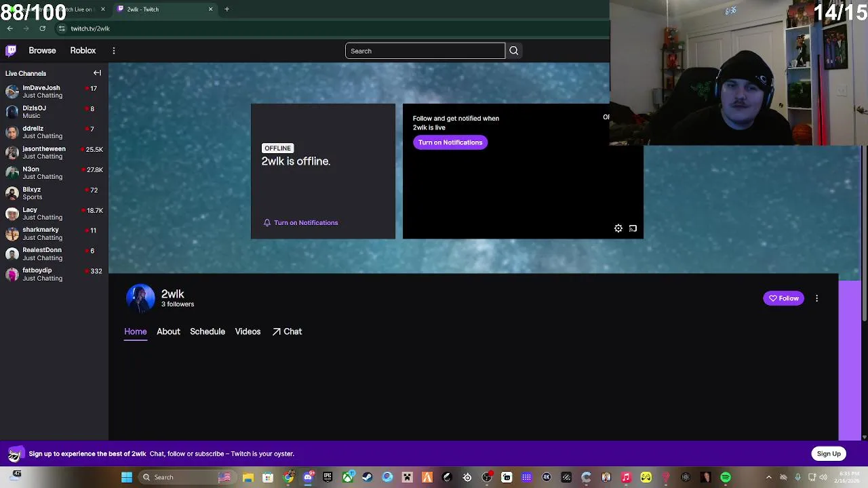This screenshot has height=488, width=868.
Task: Show hidden system tray icons
Action: tap(768, 477)
